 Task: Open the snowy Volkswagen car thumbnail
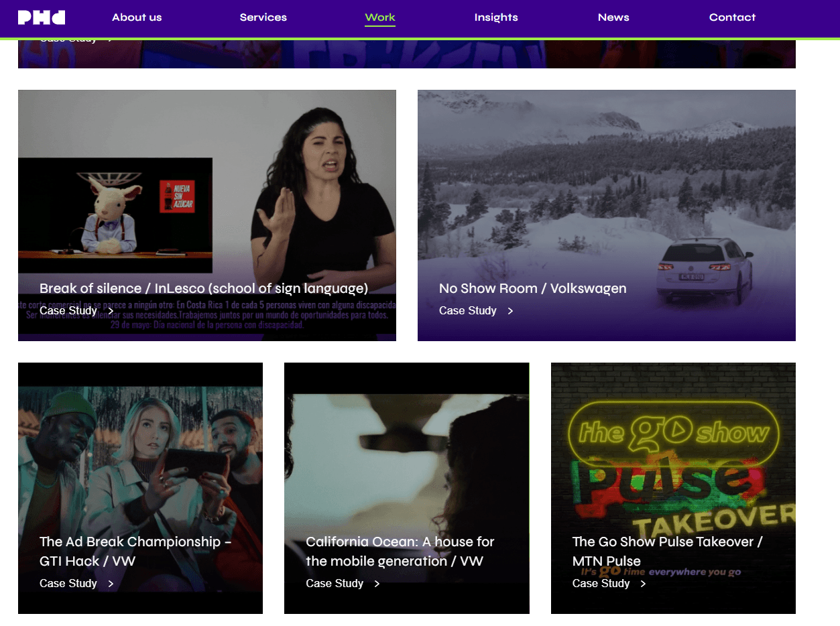(607, 215)
